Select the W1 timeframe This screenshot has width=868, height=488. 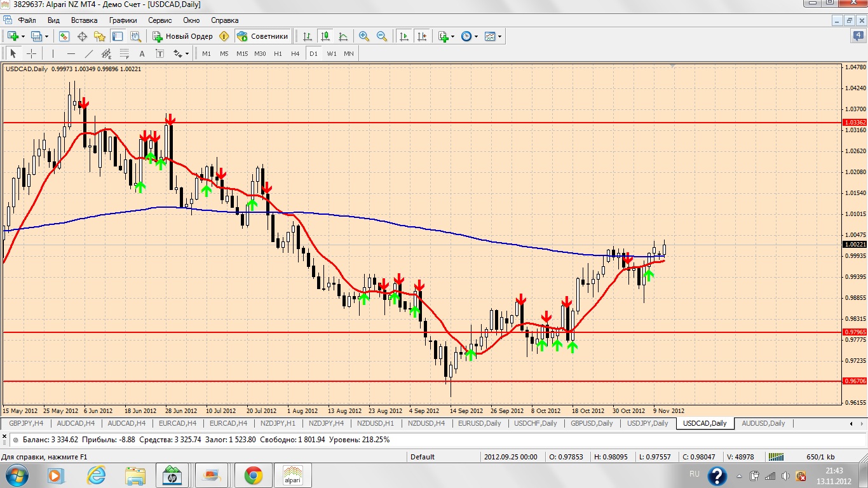(x=332, y=54)
